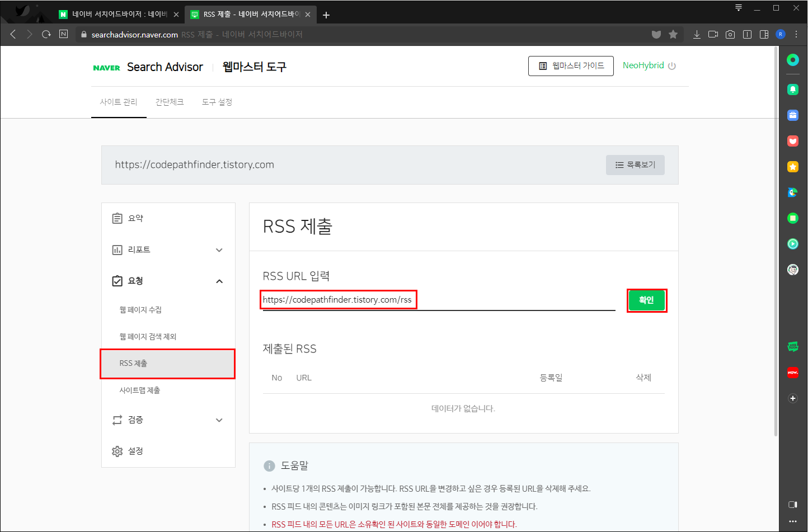Click the logout power icon beside NeoHybrid
This screenshot has width=808, height=532.
672,66
